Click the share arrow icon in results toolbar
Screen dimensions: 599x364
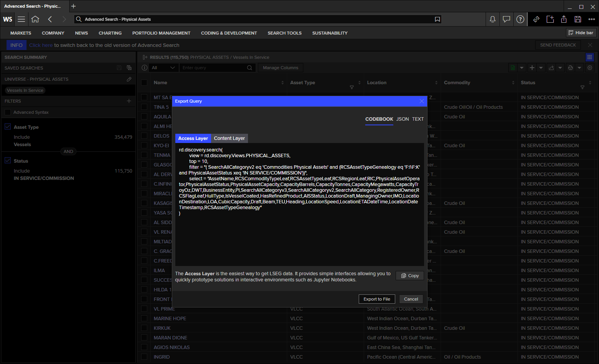point(551,68)
